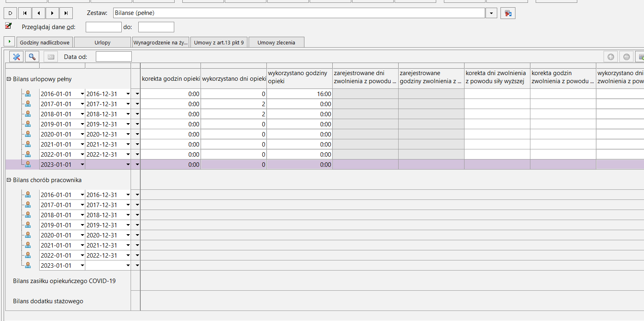Collapse Bilans chorób pracownika tree node
644x321 pixels.
[x=8, y=180]
